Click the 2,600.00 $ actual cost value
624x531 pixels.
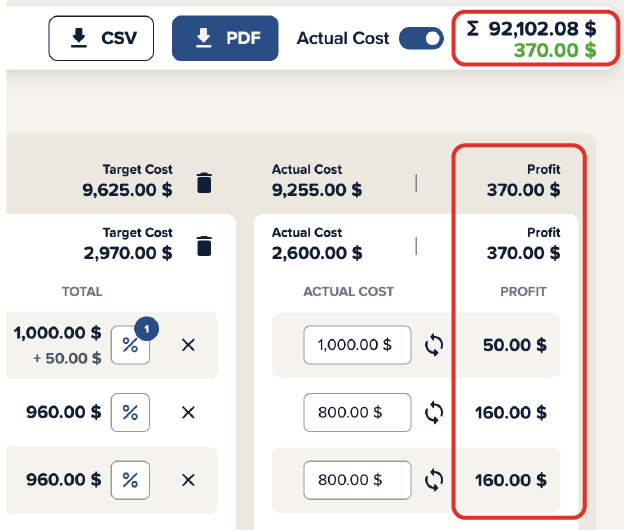coord(317,253)
